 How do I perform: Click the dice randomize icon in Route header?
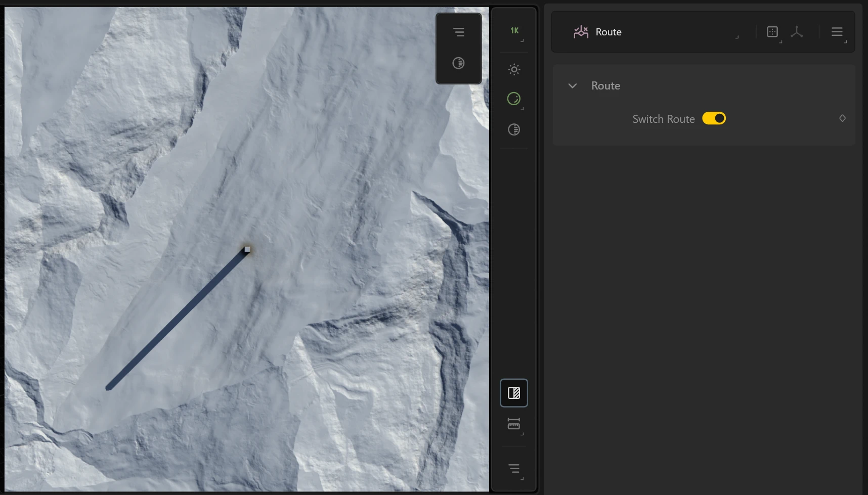point(772,32)
